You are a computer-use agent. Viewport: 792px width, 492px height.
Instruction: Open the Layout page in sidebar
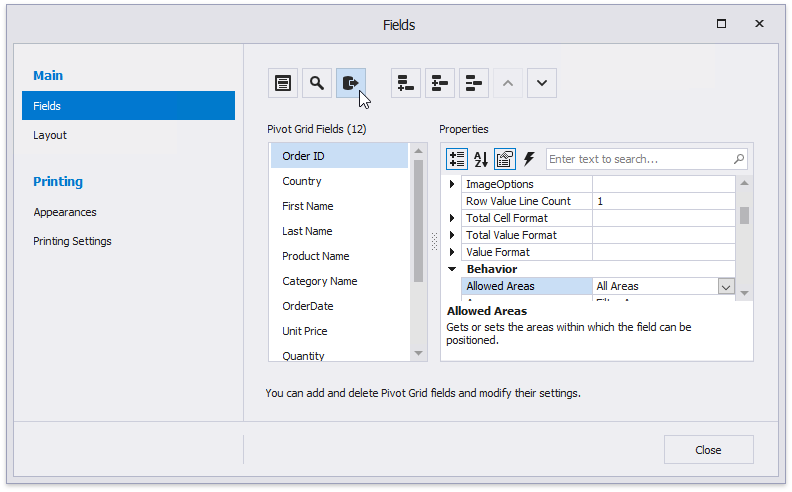click(x=50, y=135)
